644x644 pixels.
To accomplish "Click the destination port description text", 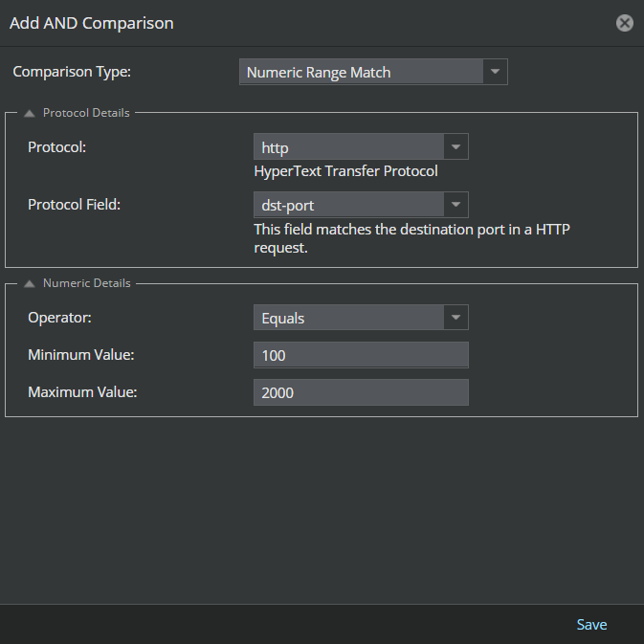I will [411, 238].
